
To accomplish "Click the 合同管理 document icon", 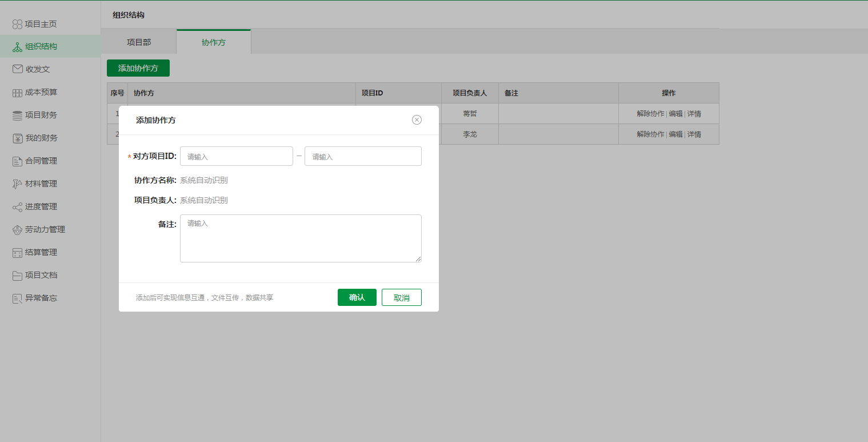I will pyautogui.click(x=17, y=161).
